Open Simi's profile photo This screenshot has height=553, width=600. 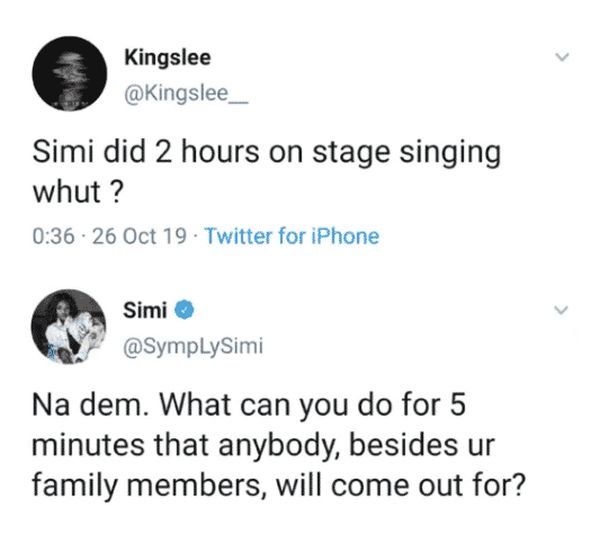69,326
